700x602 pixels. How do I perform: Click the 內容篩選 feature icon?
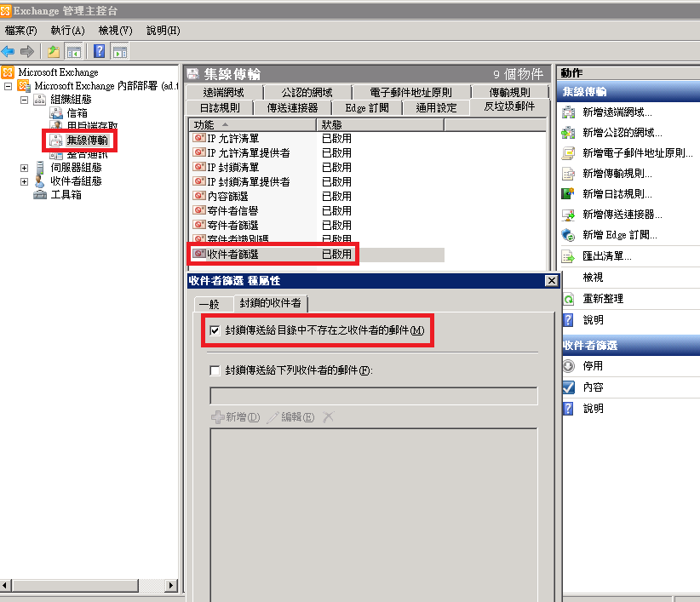(x=199, y=196)
